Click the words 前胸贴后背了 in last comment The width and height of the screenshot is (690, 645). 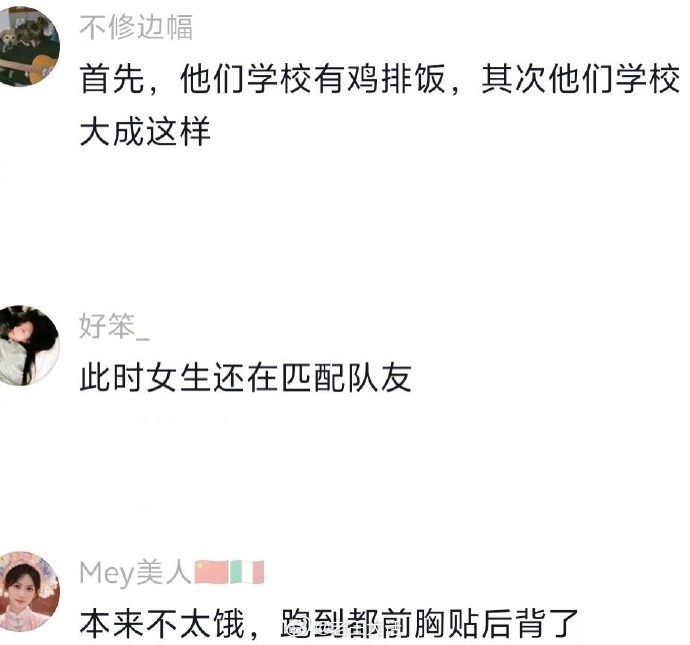click(479, 623)
